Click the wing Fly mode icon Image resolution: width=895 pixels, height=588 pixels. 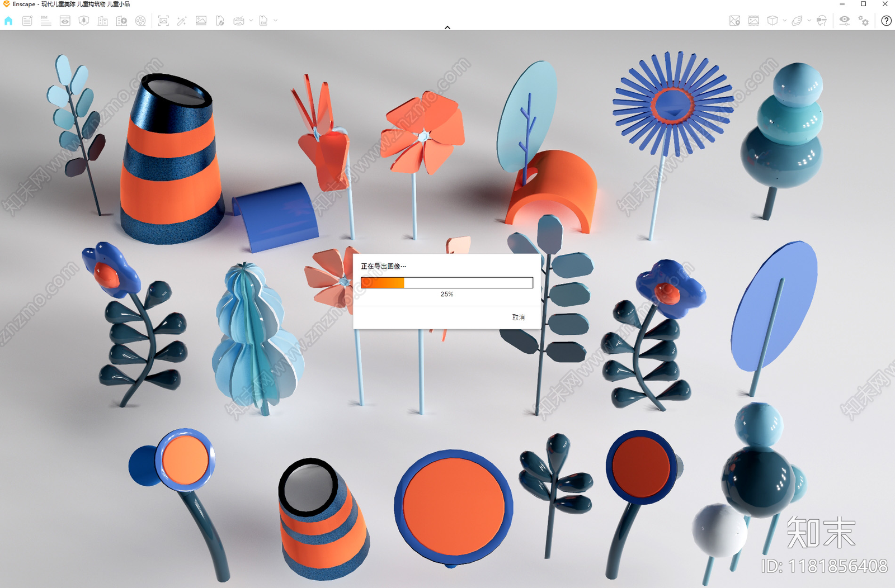(797, 21)
